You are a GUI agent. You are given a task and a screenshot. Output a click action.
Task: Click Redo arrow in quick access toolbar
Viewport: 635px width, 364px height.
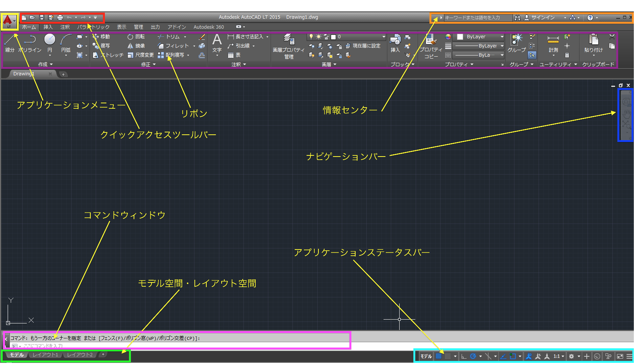tap(83, 18)
